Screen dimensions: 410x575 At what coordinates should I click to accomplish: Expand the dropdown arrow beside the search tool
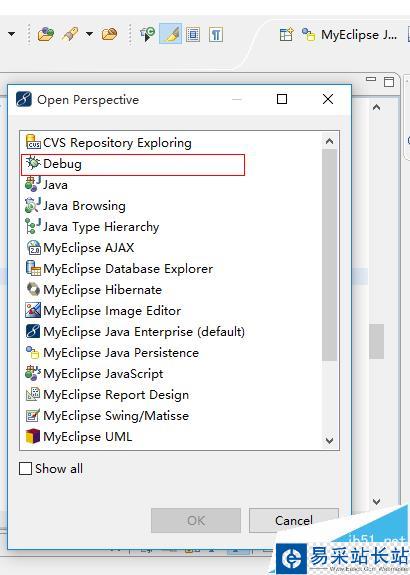[89, 34]
